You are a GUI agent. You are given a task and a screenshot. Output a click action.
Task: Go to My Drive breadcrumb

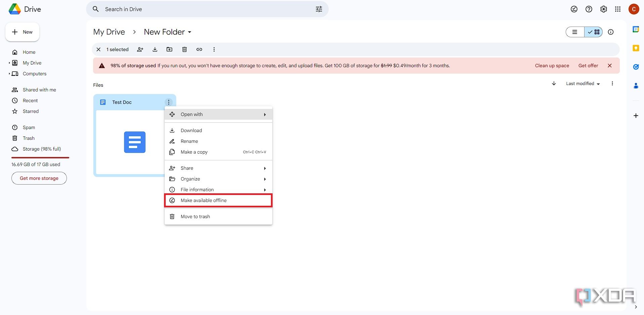click(x=109, y=32)
